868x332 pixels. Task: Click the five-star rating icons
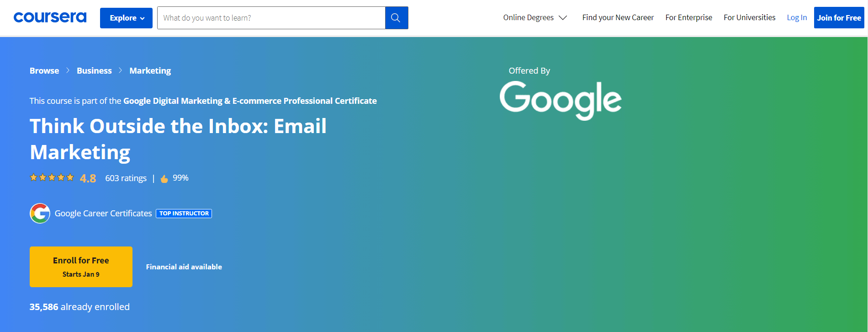click(x=52, y=177)
